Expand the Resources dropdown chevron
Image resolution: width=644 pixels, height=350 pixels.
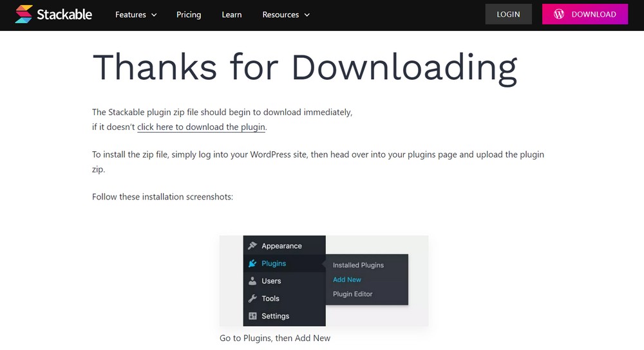tap(307, 15)
